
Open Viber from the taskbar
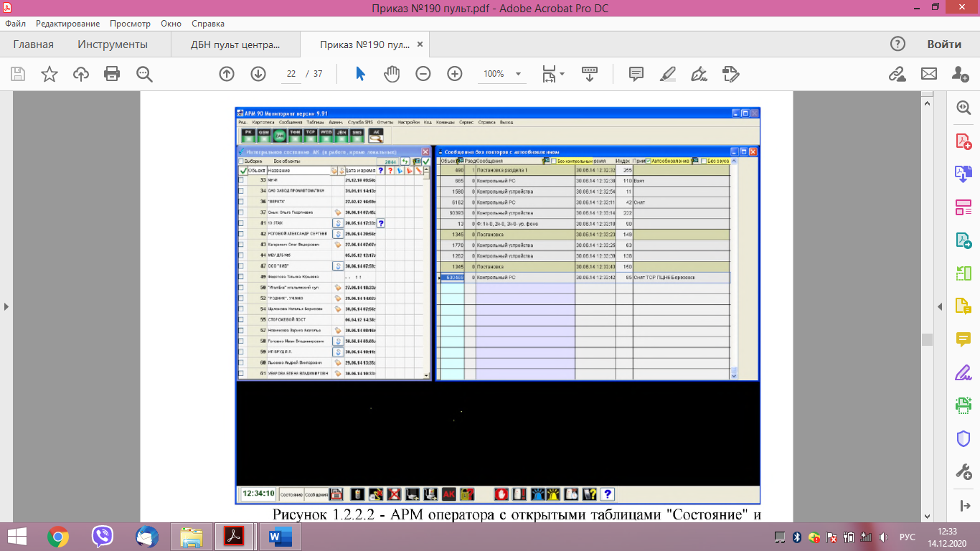coord(103,536)
